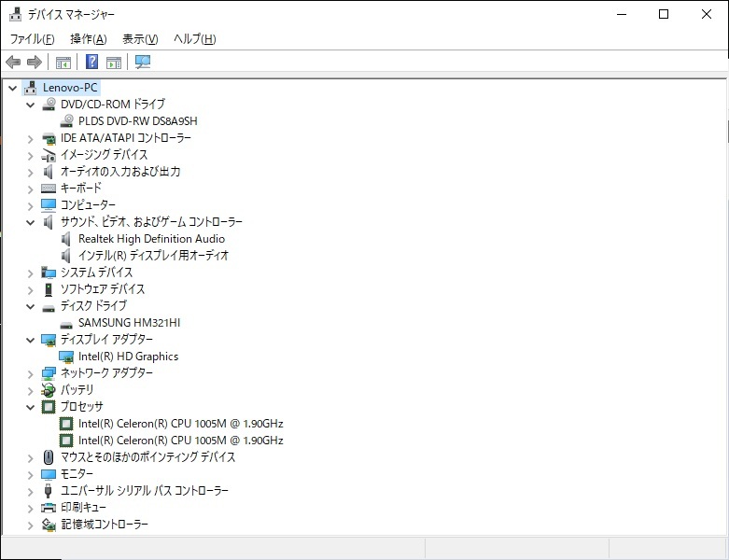Click the show/hide action pane toolbar icon

point(114,62)
